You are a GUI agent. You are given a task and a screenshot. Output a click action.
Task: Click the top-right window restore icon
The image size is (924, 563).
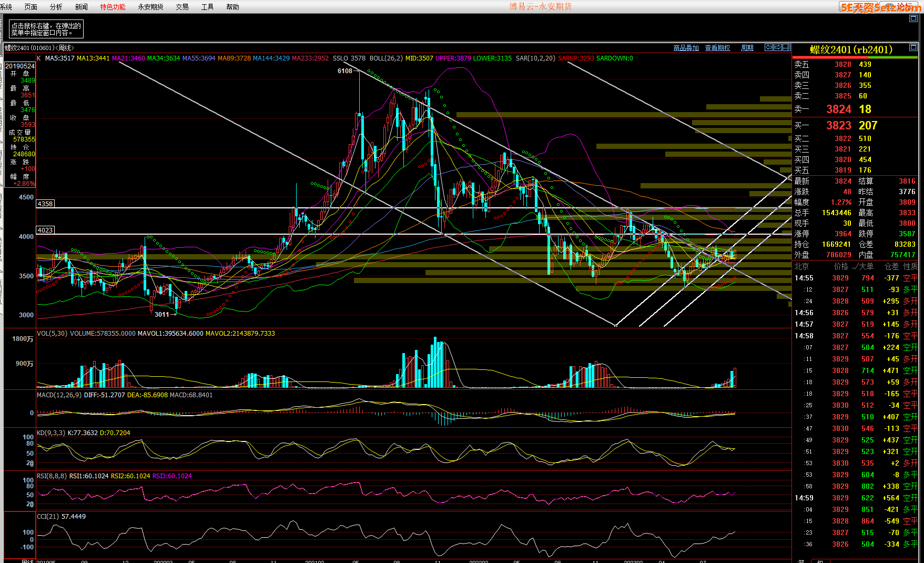[x=913, y=18]
